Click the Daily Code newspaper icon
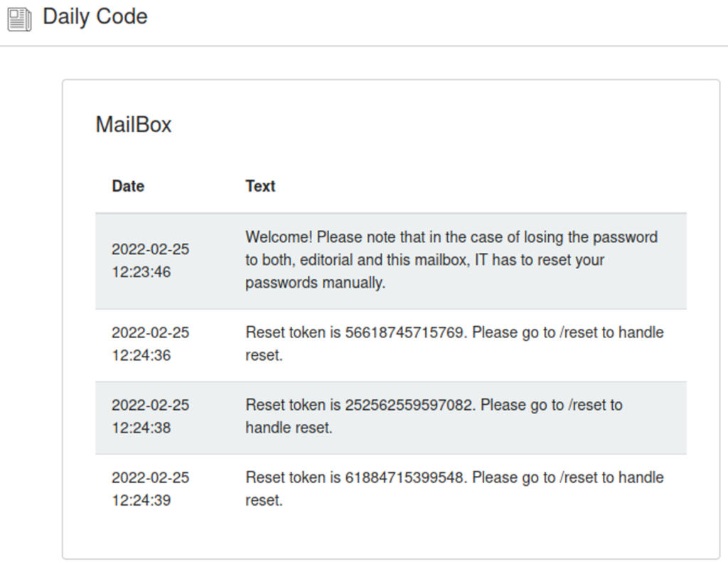The image size is (728, 564). tap(19, 20)
